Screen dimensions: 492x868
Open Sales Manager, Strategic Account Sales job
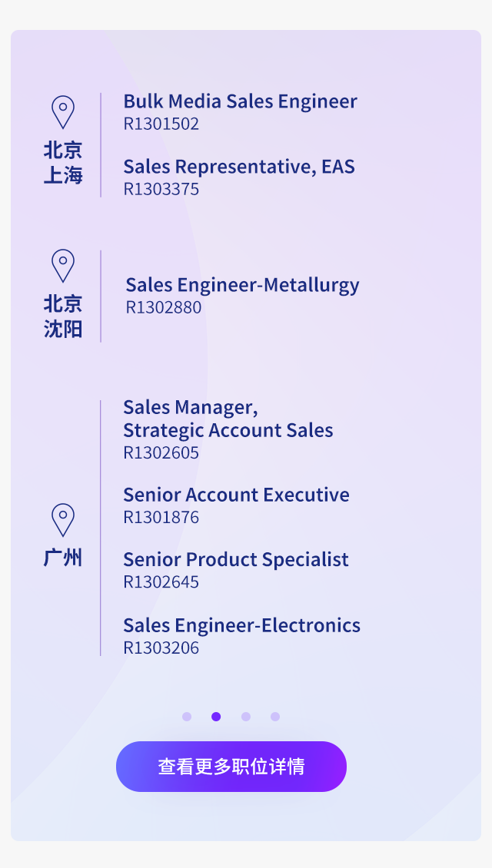coord(228,419)
